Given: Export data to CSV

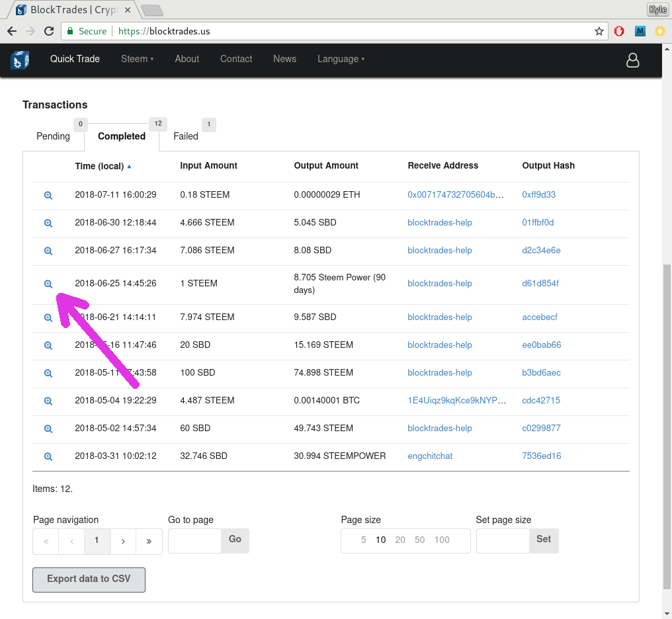Looking at the screenshot, I should pyautogui.click(x=89, y=580).
